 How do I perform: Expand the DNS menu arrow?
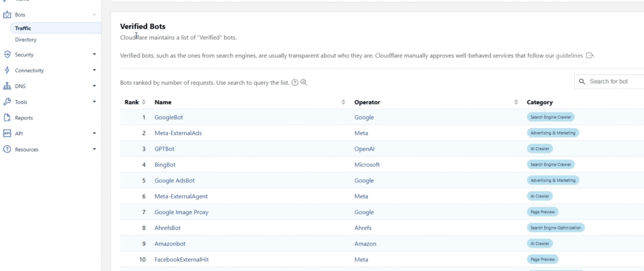94,86
